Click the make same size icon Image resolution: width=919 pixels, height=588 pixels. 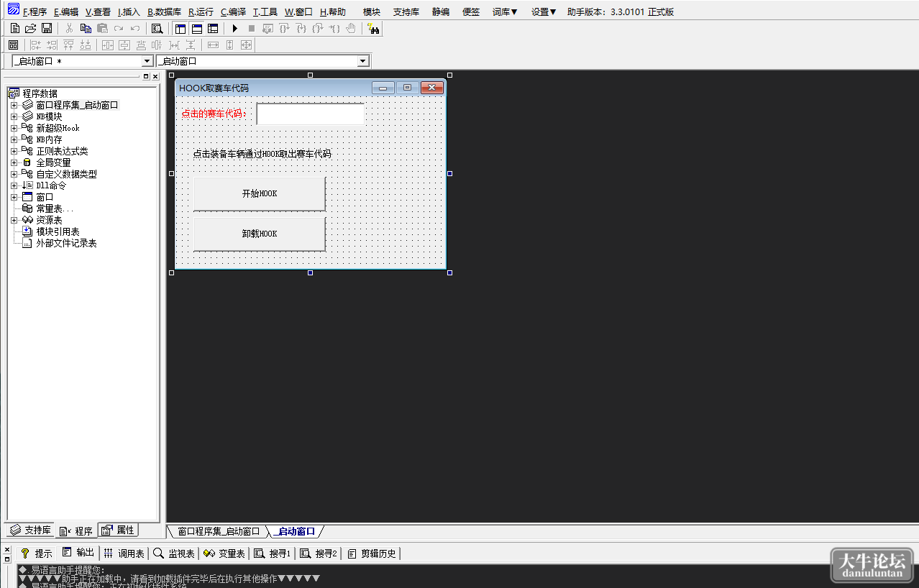pos(246,45)
